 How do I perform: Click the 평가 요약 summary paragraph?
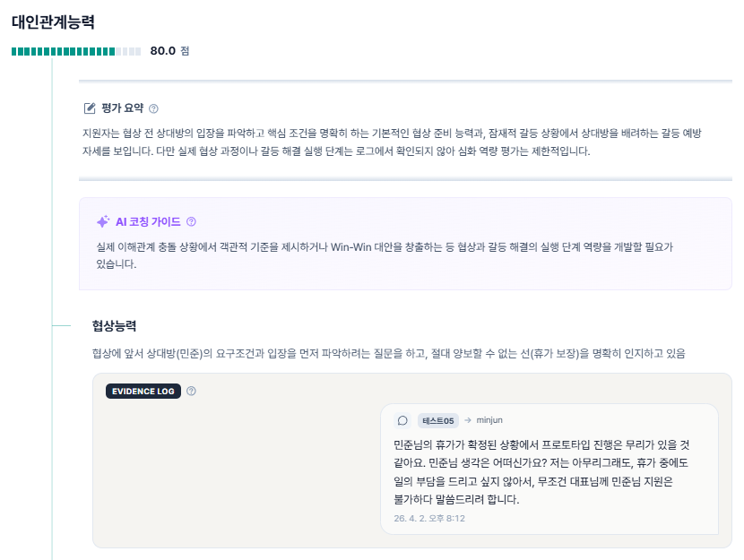tap(394, 142)
